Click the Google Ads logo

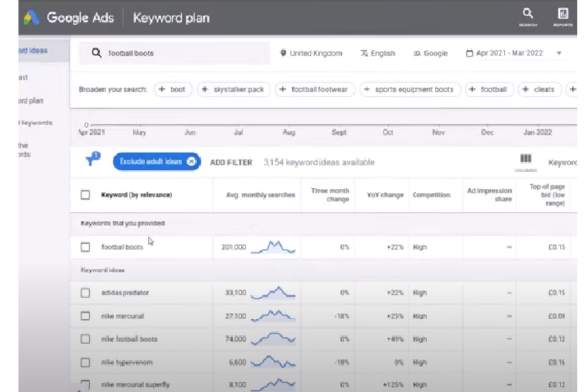click(x=33, y=17)
